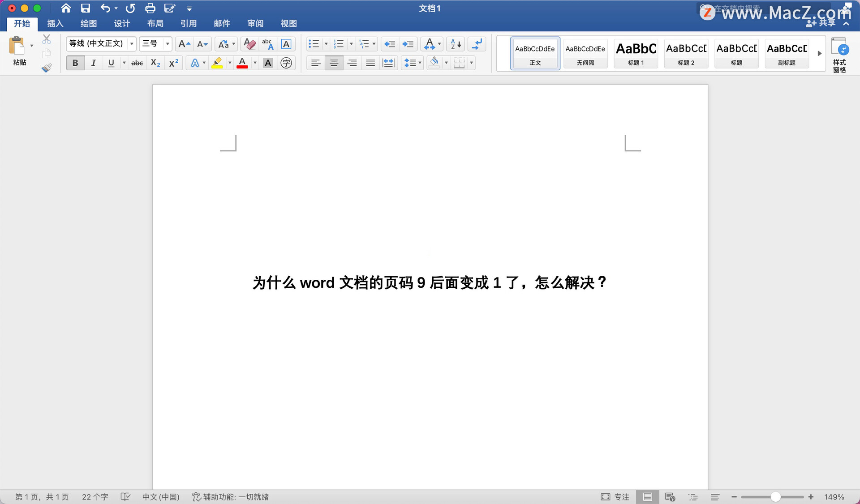860x504 pixels.
Task: Apply 无间隔 style
Action: click(x=585, y=53)
